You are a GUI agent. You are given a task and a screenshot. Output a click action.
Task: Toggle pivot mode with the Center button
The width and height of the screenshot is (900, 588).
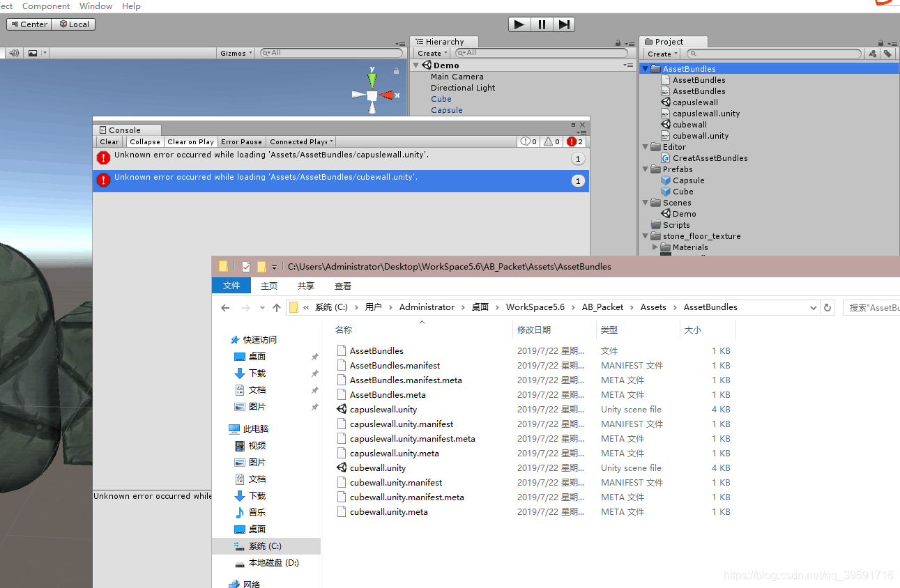(29, 24)
